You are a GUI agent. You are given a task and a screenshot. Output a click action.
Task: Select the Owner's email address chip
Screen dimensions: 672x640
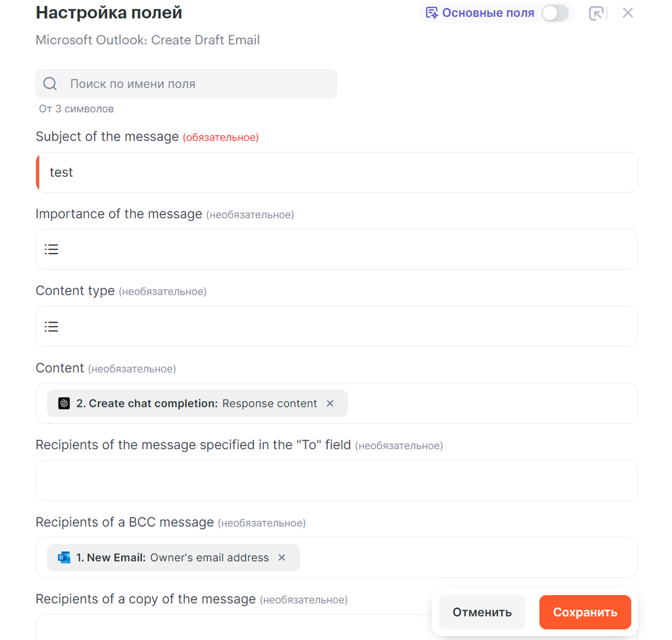coord(173,558)
